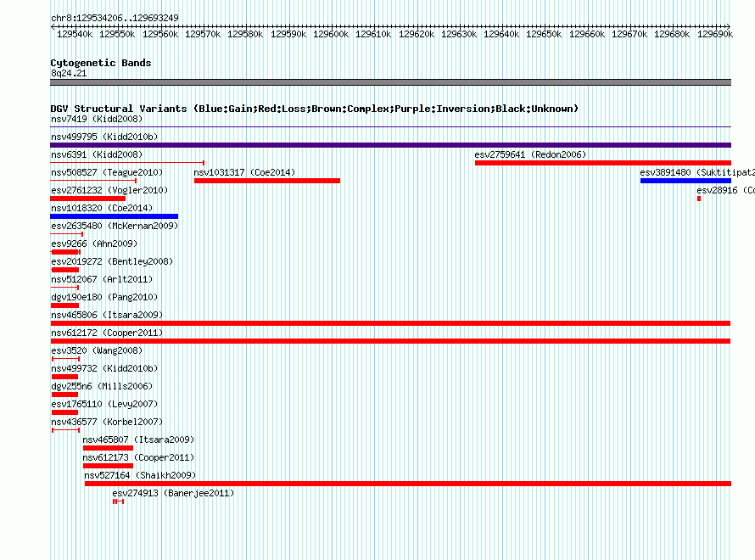Open variant dgv190e180 (Pang2010) label
The width and height of the screenshot is (755, 560).
click(104, 297)
